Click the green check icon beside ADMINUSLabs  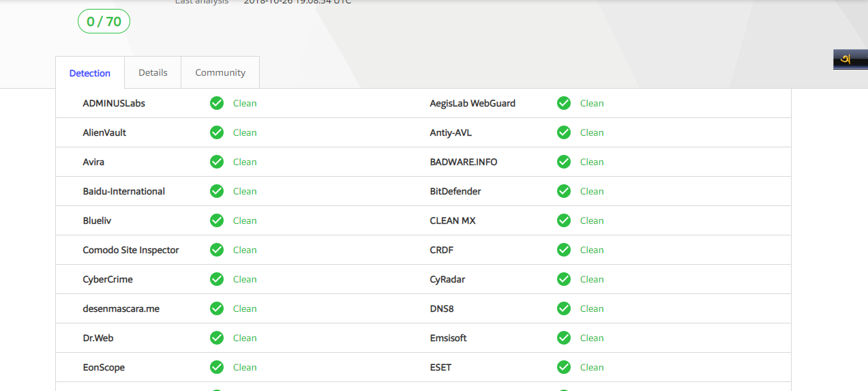coord(217,103)
